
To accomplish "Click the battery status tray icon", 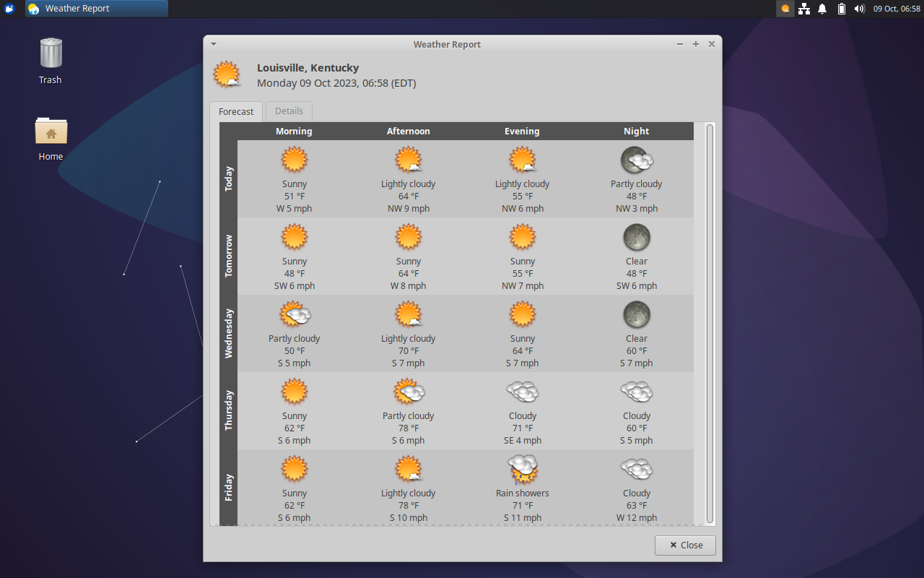I will click(841, 9).
